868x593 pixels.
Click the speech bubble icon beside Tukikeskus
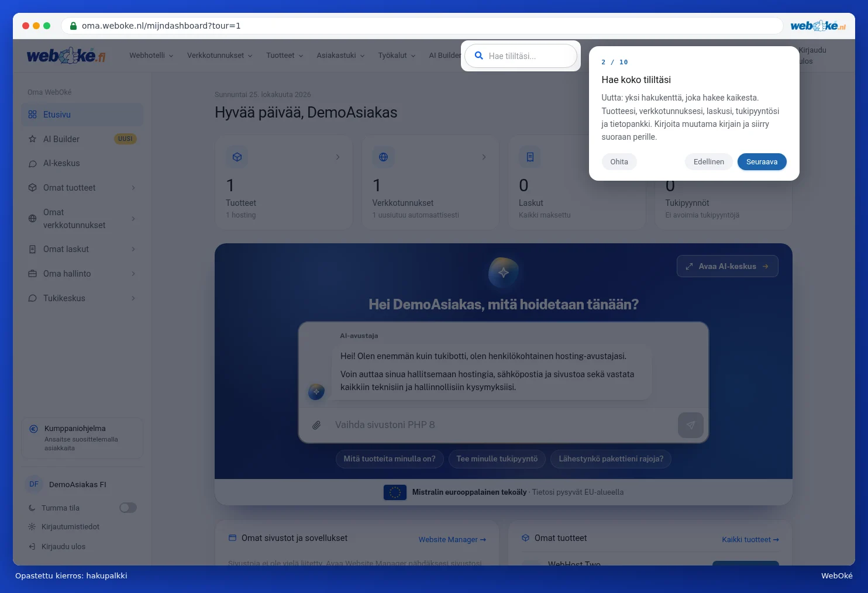tap(32, 298)
